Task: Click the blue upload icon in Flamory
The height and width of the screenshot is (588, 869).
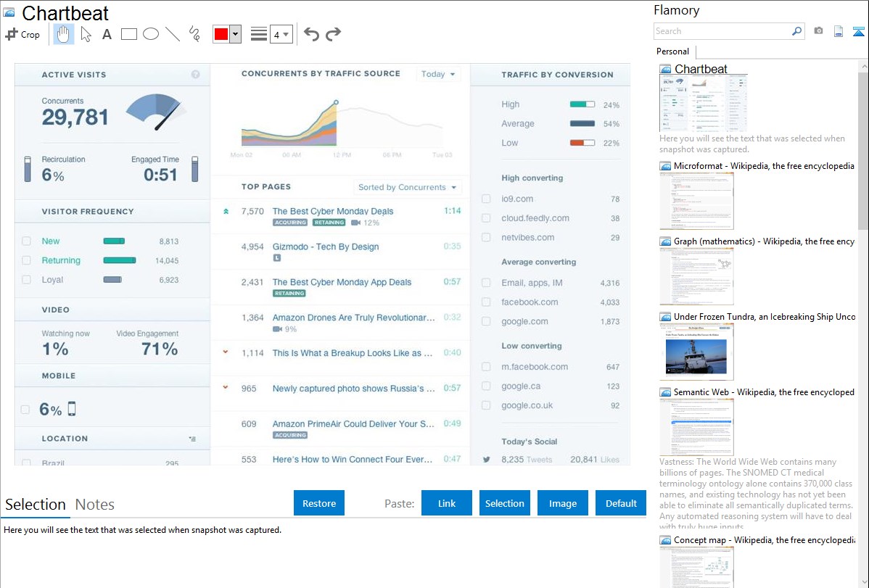Action: [858, 31]
